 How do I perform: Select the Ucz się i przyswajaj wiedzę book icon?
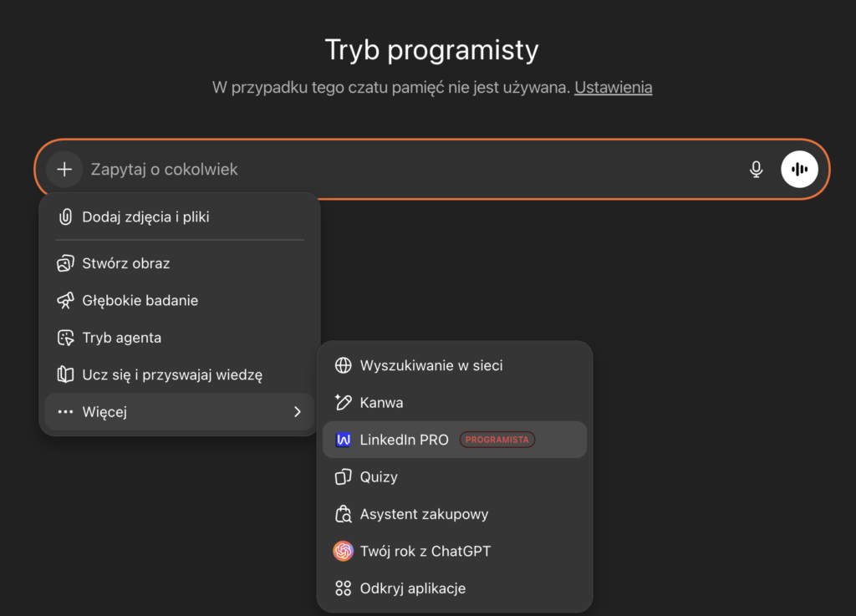tap(65, 374)
